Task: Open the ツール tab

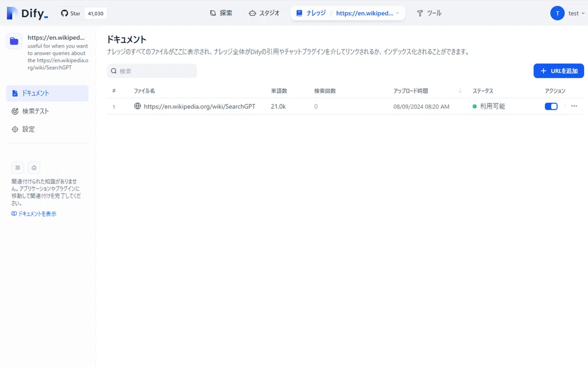Action: [x=429, y=13]
